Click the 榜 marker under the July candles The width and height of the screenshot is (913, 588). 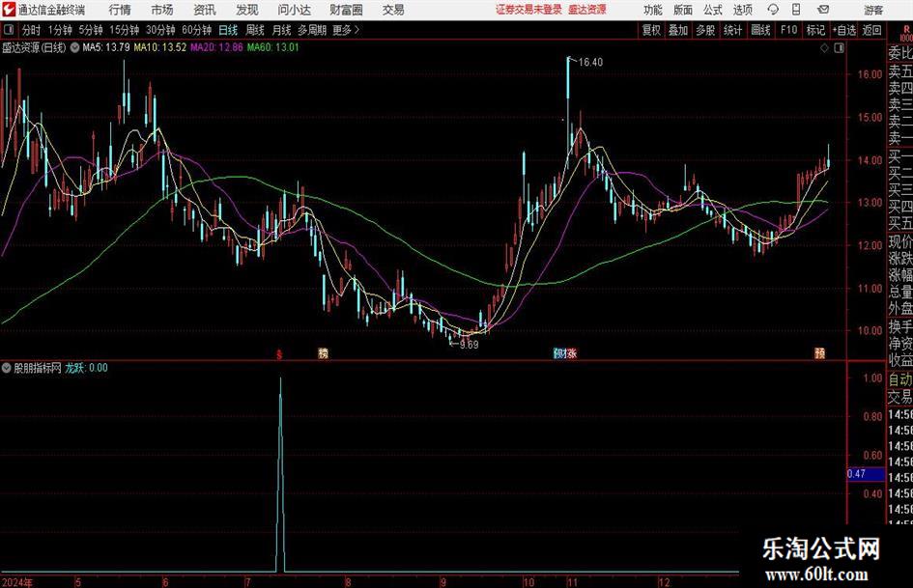tap(323, 352)
